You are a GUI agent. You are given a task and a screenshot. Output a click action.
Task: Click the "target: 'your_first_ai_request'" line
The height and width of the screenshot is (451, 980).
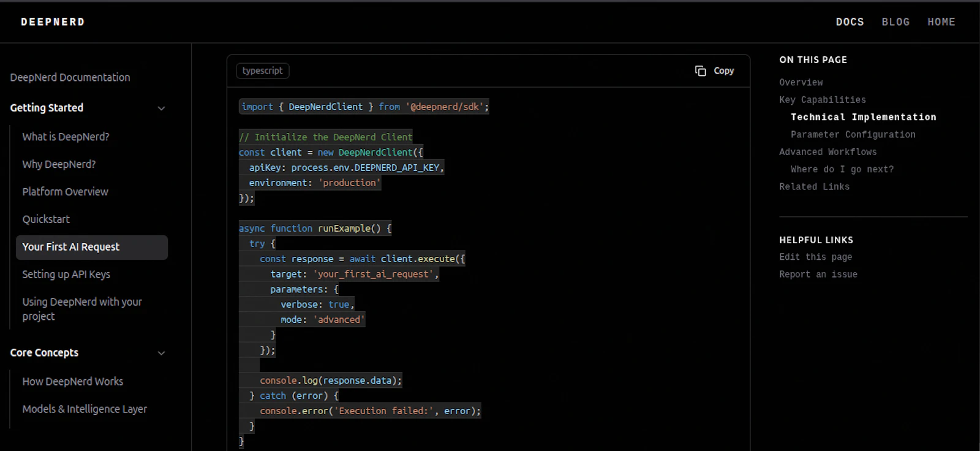tap(355, 275)
